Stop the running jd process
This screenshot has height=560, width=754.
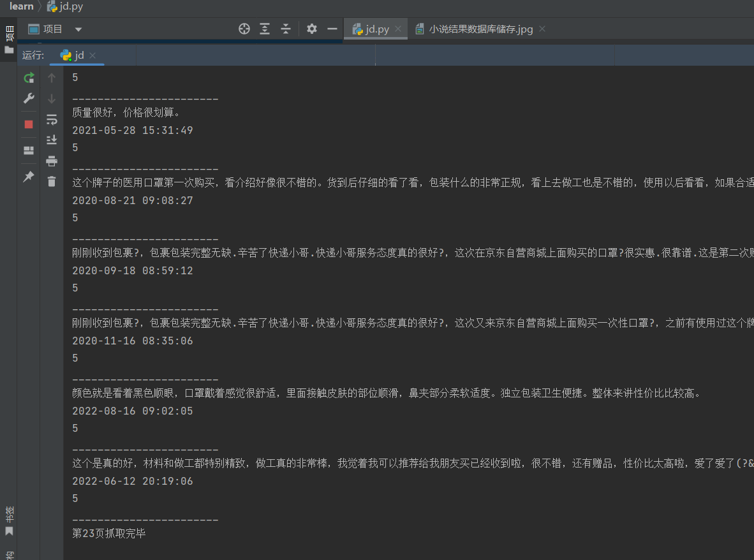point(29,124)
